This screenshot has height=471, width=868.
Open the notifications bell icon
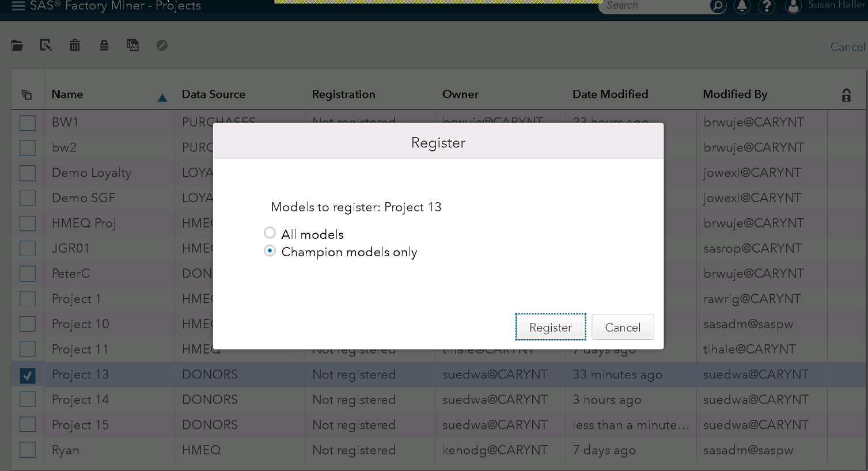point(742,6)
